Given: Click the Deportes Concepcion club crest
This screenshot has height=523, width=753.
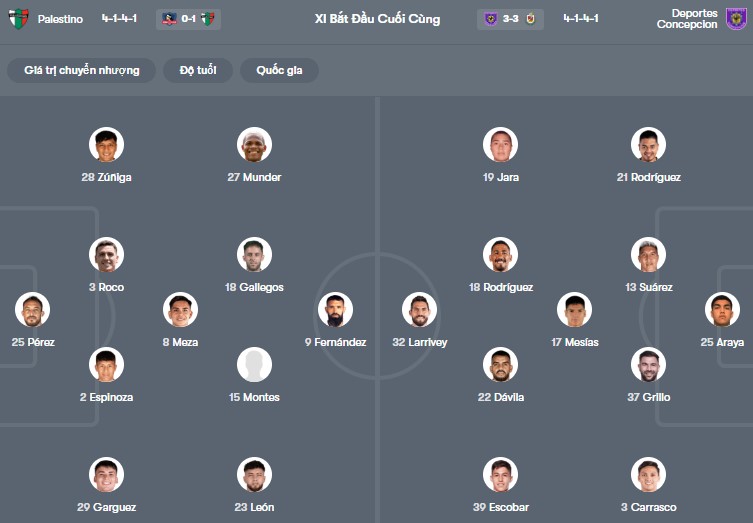Looking at the screenshot, I should click(736, 19).
